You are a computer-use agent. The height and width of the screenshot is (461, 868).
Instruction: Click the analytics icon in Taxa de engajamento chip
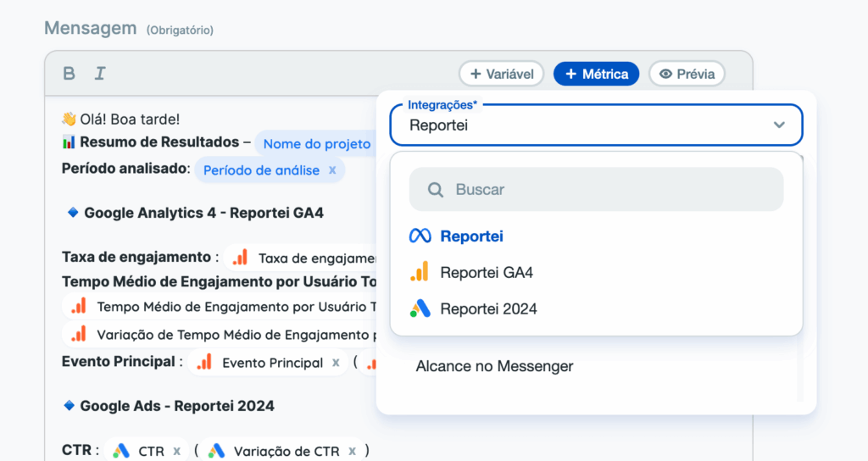(x=240, y=258)
